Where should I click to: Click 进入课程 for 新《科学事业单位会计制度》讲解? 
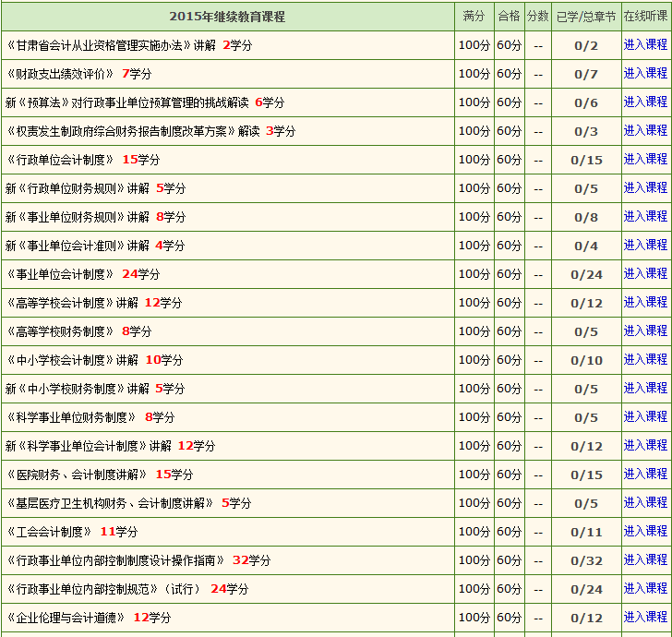tap(645, 445)
